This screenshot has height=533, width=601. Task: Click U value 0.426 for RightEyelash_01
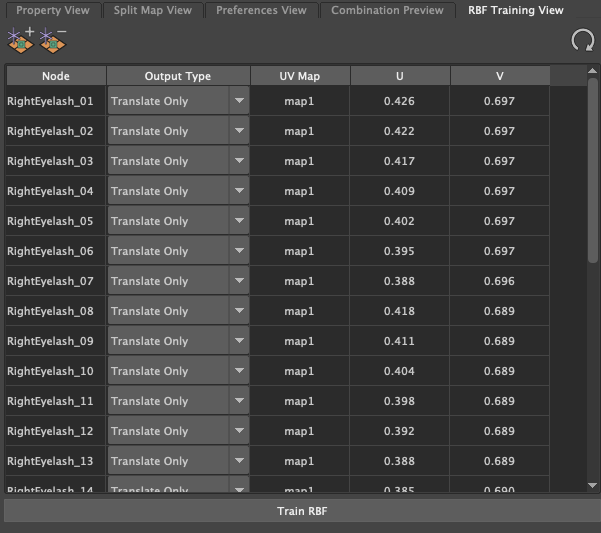pos(399,101)
